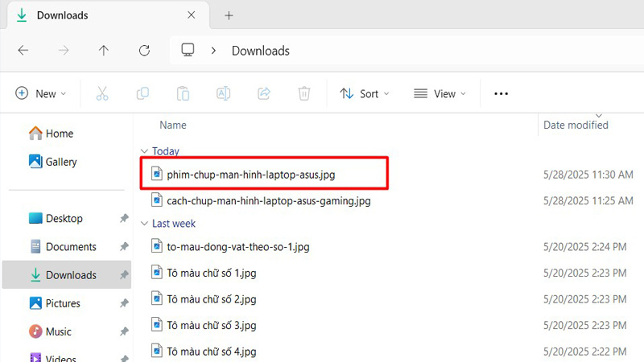Screen dimensions: 644x362
Task: Sort by the Date modified column header
Action: tap(576, 125)
